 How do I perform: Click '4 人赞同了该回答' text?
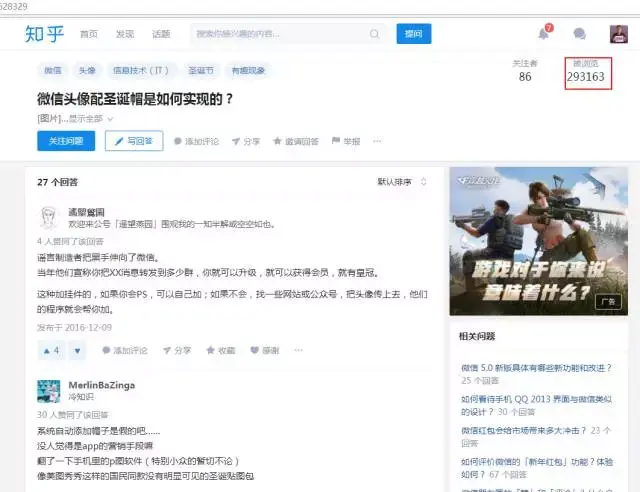click(x=70, y=241)
